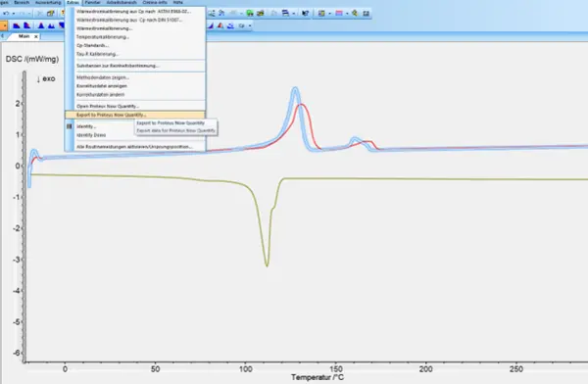Click the Identify icon in menu margin
Viewport: 588px width, 384px height.
pyautogui.click(x=69, y=126)
